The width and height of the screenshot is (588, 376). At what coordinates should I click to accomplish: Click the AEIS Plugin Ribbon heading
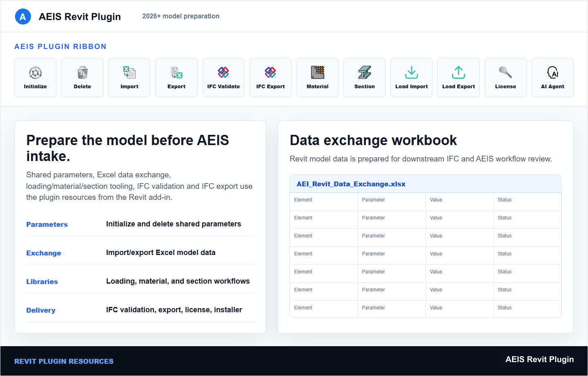(60, 47)
